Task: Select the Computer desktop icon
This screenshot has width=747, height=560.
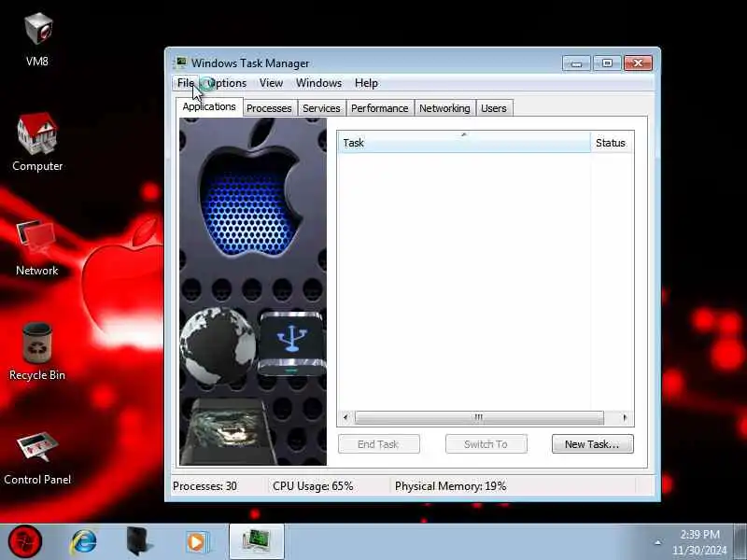Action: tap(37, 142)
